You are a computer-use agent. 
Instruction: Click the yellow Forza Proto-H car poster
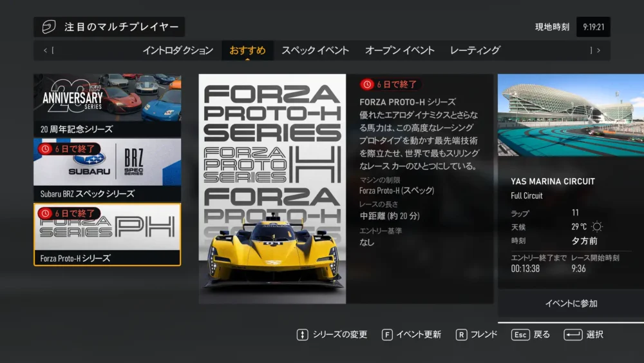tap(272, 189)
